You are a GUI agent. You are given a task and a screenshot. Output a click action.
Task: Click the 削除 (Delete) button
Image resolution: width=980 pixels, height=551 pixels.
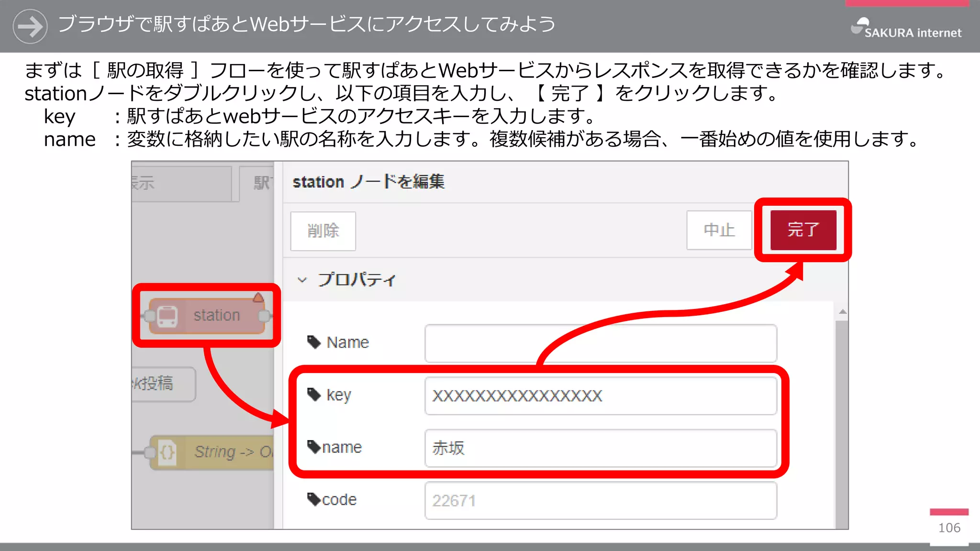click(x=323, y=231)
